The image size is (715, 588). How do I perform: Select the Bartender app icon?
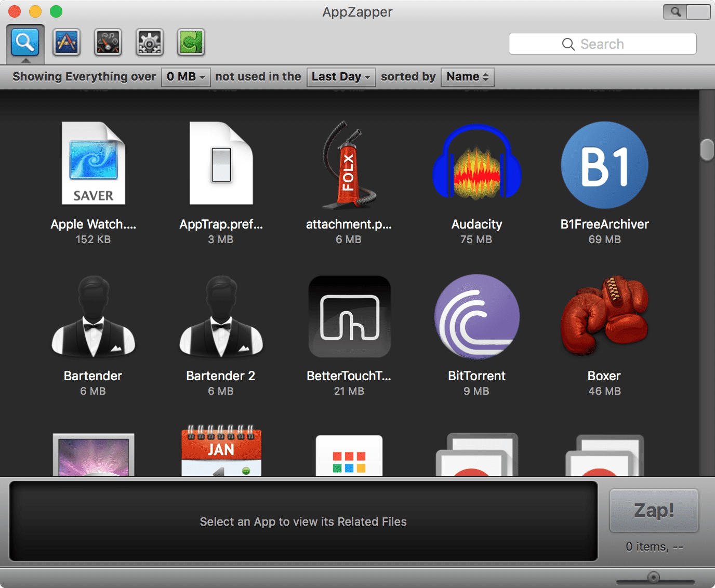pyautogui.click(x=94, y=316)
